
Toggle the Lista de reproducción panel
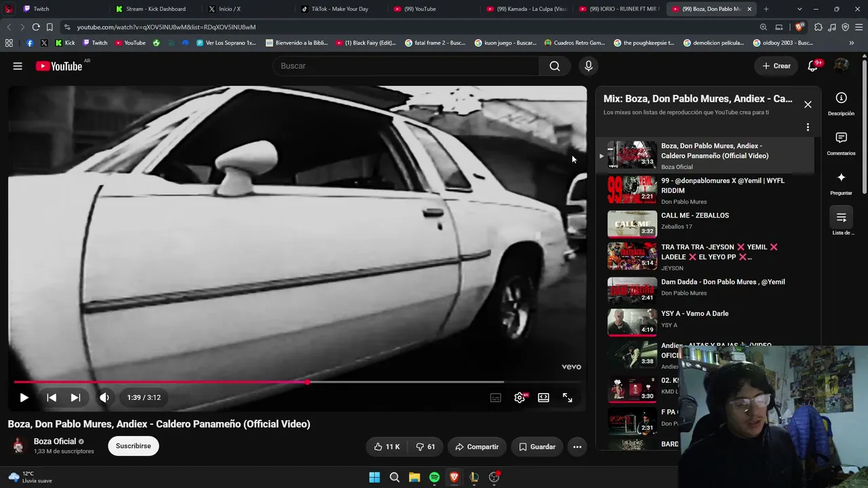[841, 222]
